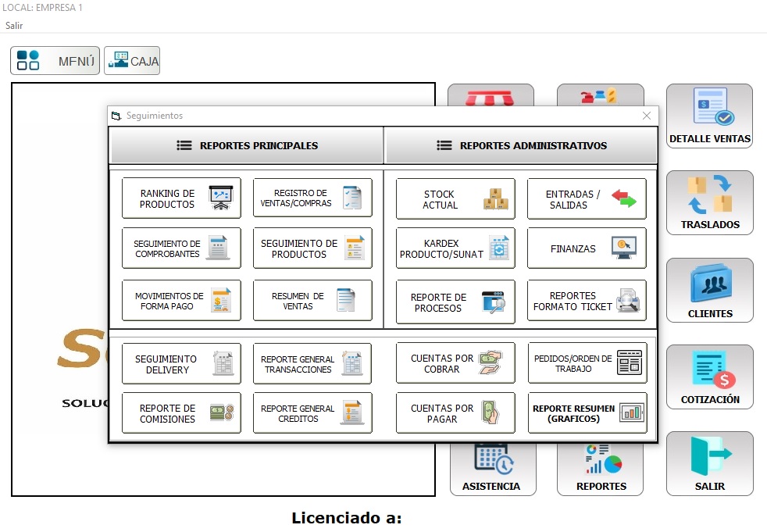Exit via the SALIR door icon
The width and height of the screenshot is (767, 532).
[709, 463]
